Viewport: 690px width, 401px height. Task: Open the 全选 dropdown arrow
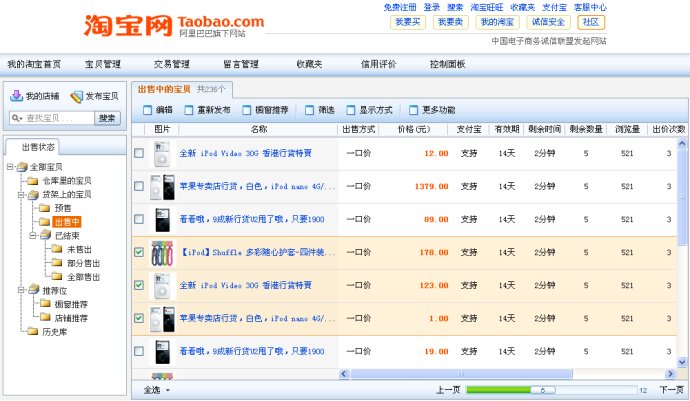tap(168, 390)
